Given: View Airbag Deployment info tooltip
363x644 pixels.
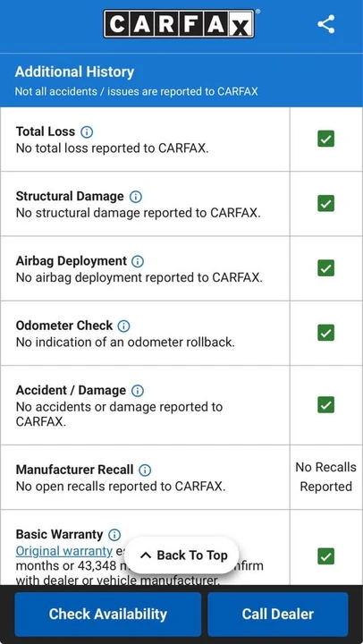Looking at the screenshot, I should [x=138, y=261].
